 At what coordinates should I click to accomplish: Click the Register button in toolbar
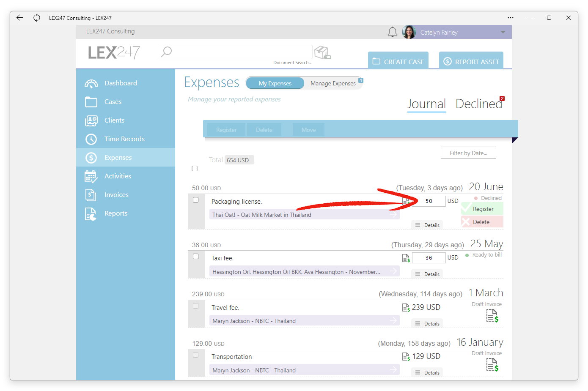(x=226, y=130)
